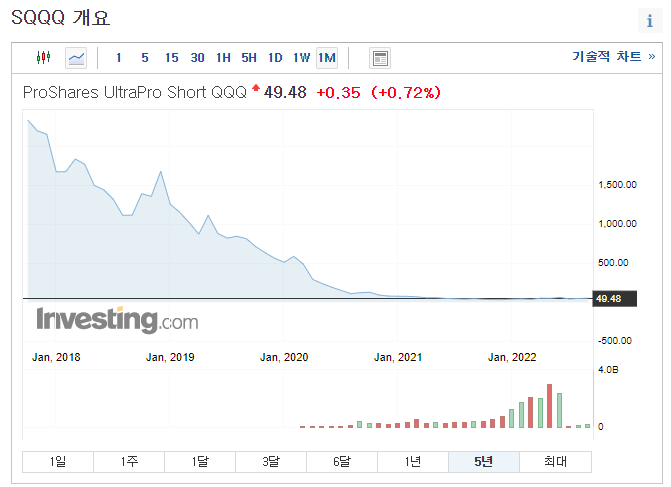Switch to candlestick chart icon

(44, 57)
